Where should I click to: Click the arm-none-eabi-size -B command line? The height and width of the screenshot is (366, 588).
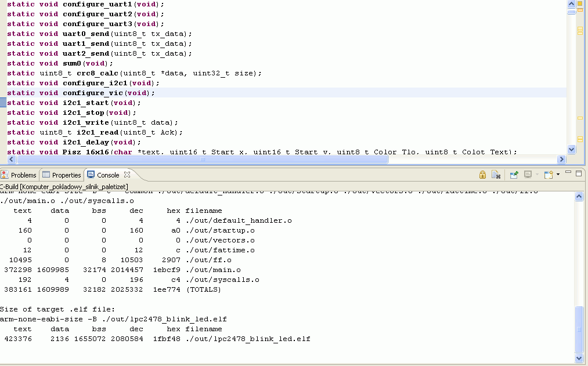point(113,319)
